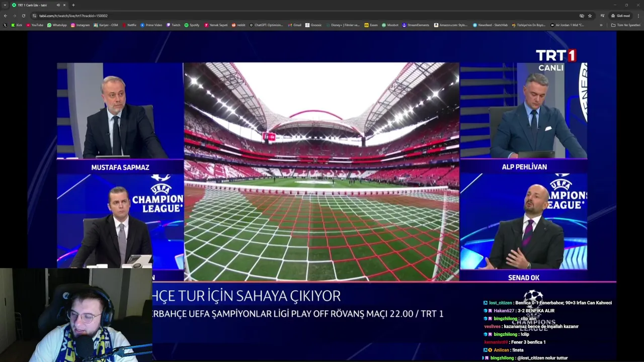Close the TRT 1 Canlı İzle tab
This screenshot has height=362, width=644.
tap(65, 5)
